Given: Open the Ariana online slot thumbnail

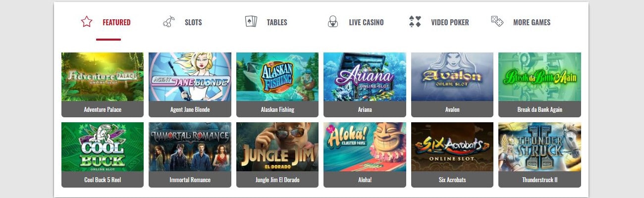Looking at the screenshot, I should [x=365, y=77].
